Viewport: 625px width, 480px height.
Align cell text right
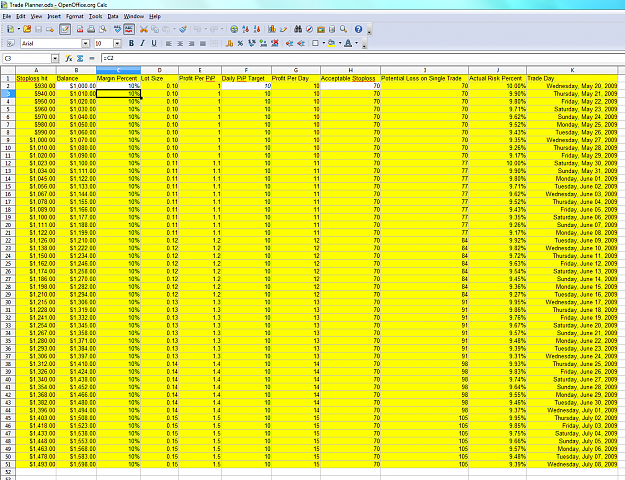pyautogui.click(x=191, y=43)
